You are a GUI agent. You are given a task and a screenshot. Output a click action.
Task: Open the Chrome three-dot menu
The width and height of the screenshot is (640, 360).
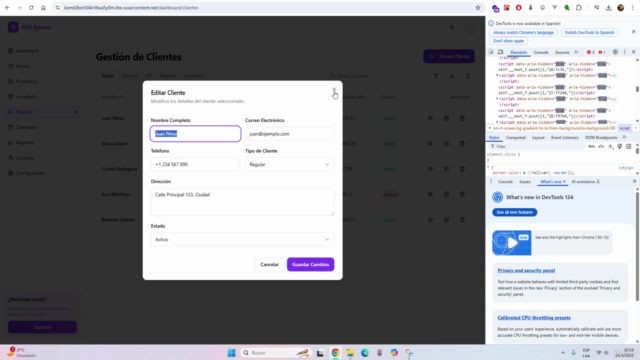(633, 8)
